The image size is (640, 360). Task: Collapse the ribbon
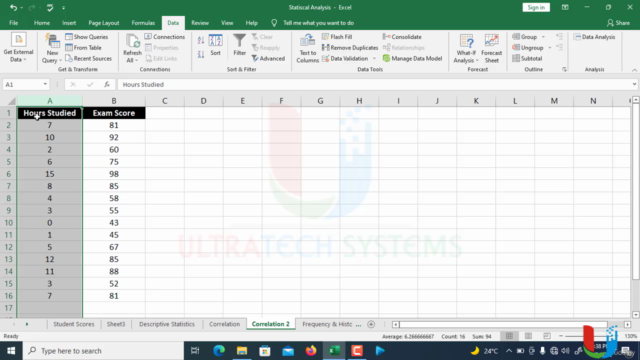634,70
